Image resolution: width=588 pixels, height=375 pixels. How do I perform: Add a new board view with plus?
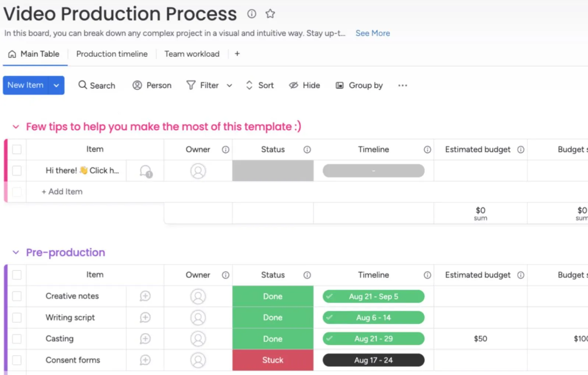[237, 54]
